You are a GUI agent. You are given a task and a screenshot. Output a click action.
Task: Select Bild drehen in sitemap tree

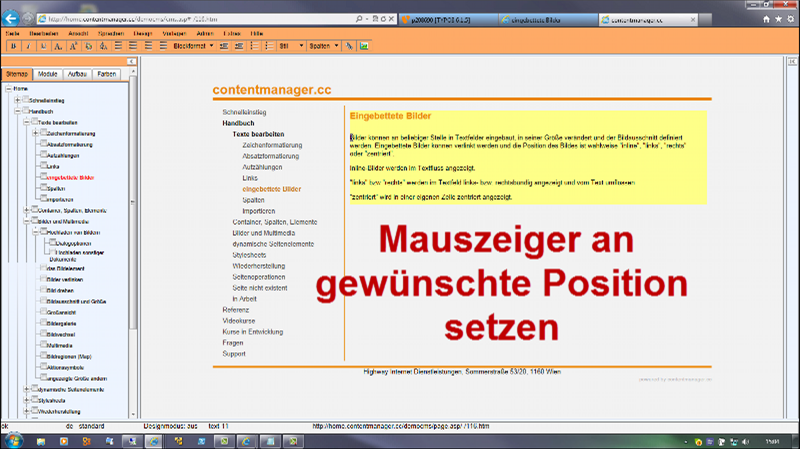pos(60,290)
